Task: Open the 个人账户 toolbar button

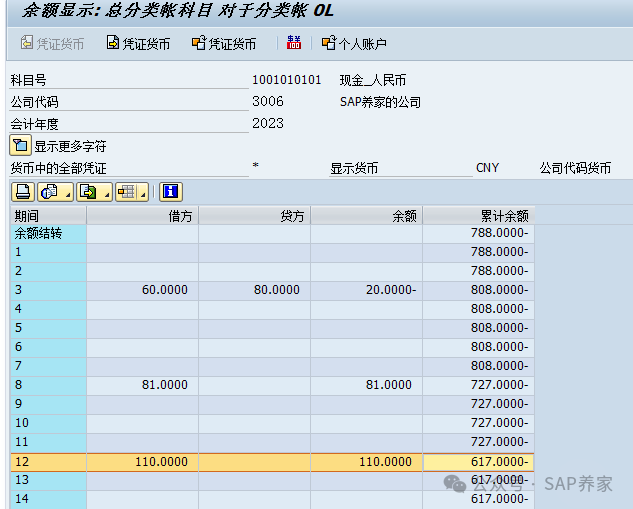Action: click(x=354, y=43)
